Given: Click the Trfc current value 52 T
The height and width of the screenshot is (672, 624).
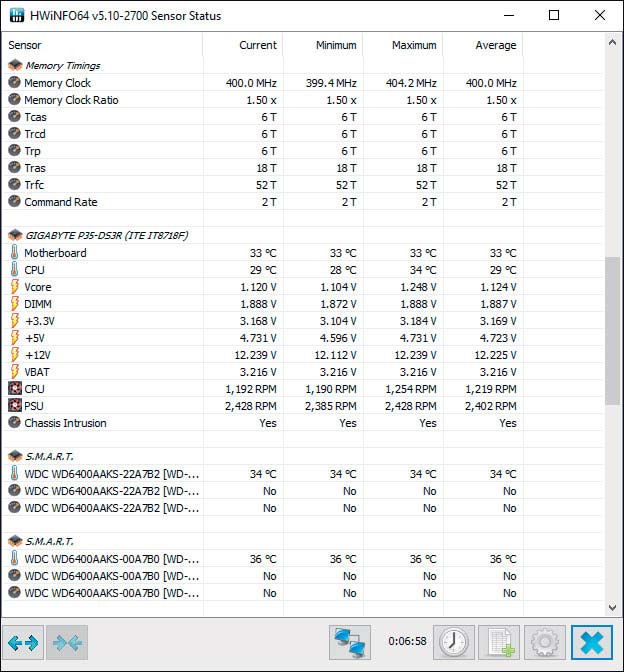Looking at the screenshot, I should 266,185.
